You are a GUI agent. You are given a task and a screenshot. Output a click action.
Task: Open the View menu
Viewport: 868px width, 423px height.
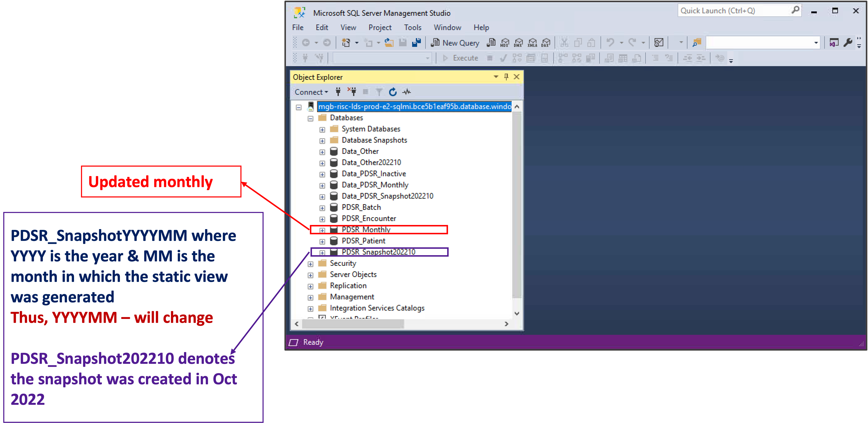click(348, 28)
